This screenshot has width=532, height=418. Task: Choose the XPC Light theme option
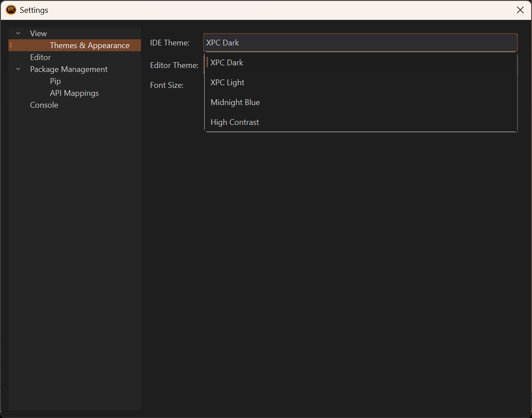pos(228,83)
